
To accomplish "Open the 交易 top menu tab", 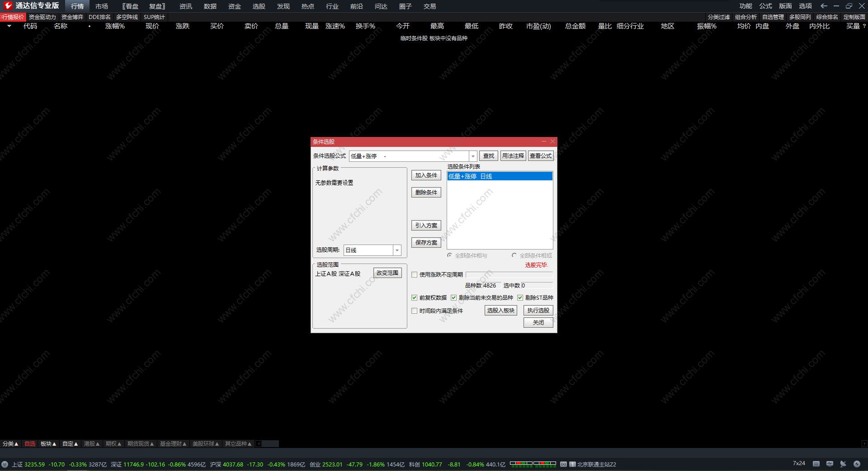I will pyautogui.click(x=430, y=6).
